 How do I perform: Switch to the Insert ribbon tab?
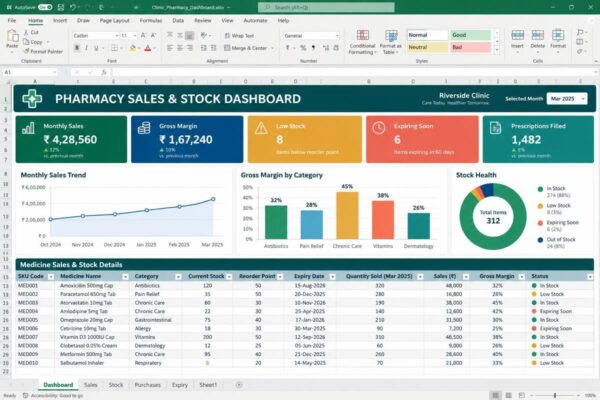[60, 21]
